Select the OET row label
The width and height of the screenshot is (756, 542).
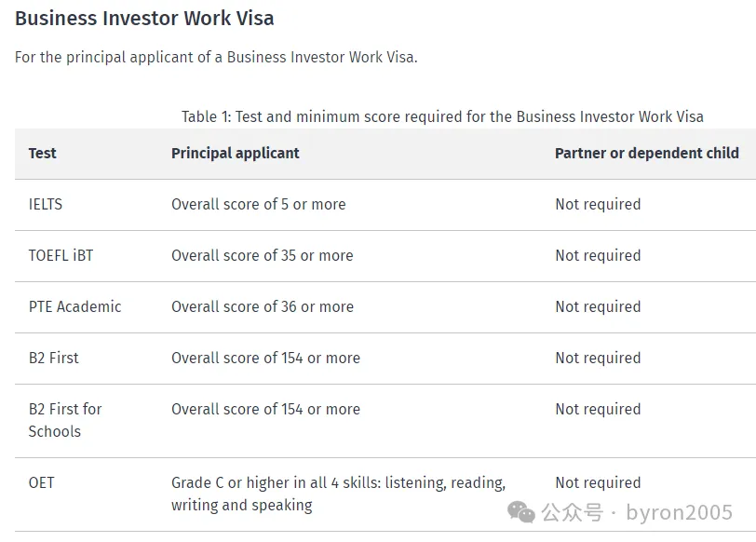pyautogui.click(x=42, y=482)
